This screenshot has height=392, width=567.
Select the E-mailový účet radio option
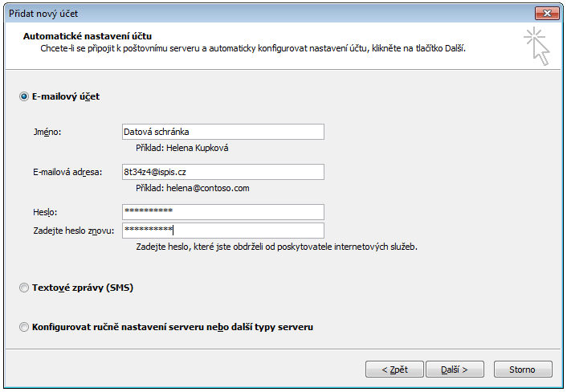pyautogui.click(x=23, y=96)
